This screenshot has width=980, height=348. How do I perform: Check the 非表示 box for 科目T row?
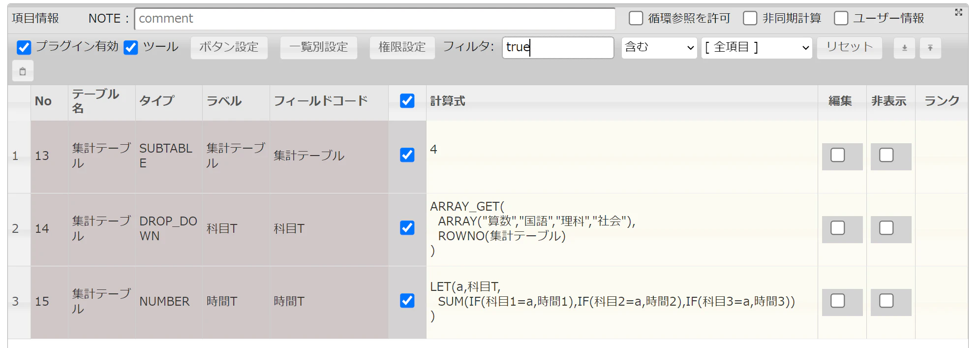point(887,228)
